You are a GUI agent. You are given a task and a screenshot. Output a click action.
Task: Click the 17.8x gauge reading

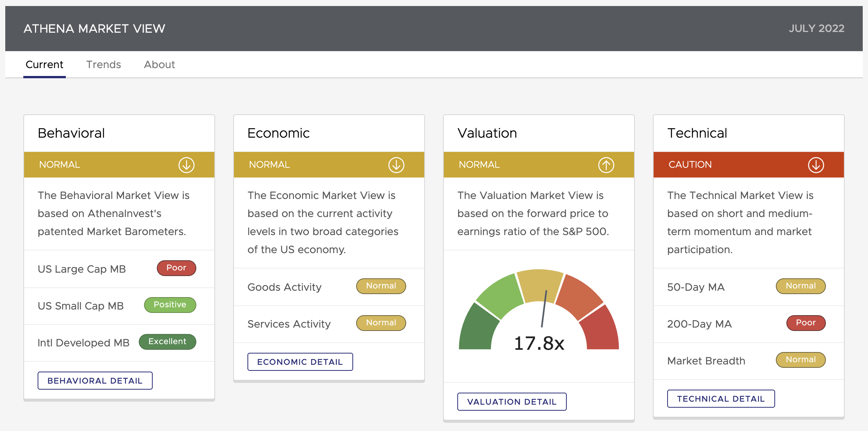click(539, 343)
